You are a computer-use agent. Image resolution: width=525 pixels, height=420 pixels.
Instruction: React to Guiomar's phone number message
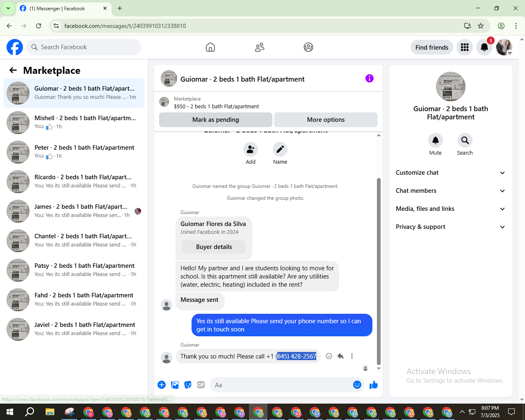[329, 356]
